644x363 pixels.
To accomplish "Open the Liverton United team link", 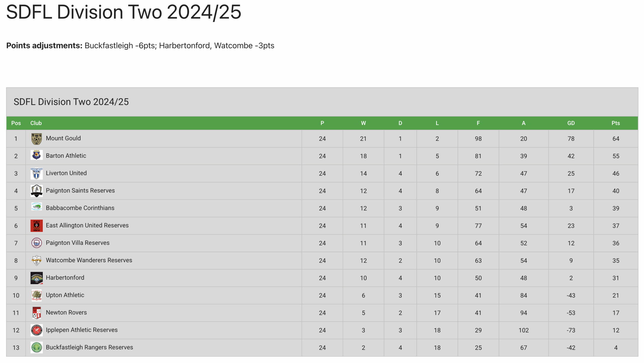I will (66, 173).
